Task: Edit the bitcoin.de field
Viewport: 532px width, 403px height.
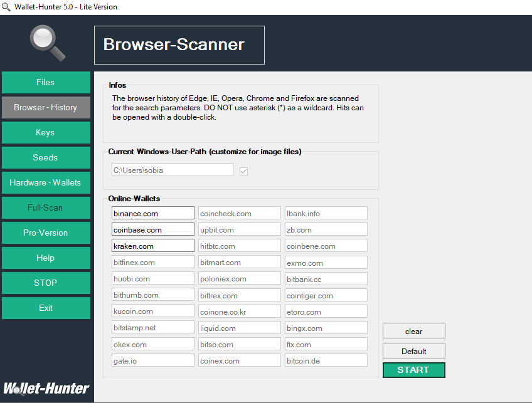Action: coord(326,360)
